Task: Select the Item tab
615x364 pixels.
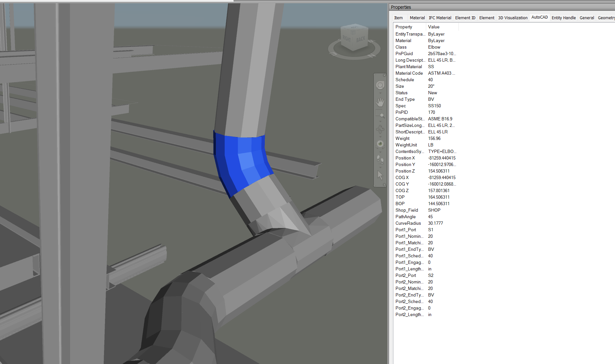Action: pyautogui.click(x=399, y=18)
